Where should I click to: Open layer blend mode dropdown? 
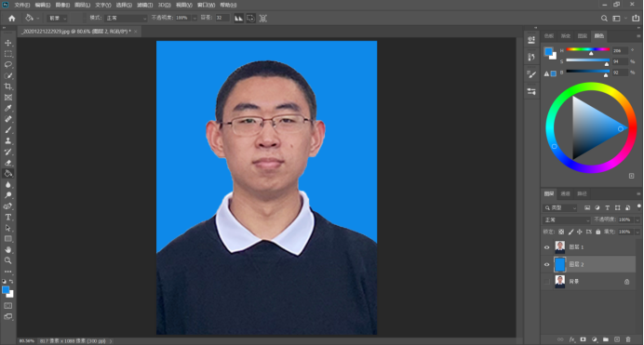pos(567,220)
